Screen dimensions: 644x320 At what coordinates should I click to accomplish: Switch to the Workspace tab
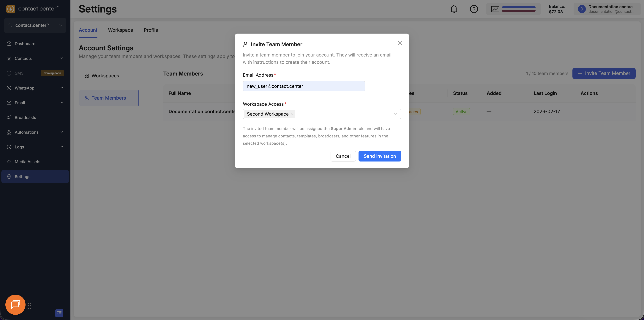click(x=120, y=30)
